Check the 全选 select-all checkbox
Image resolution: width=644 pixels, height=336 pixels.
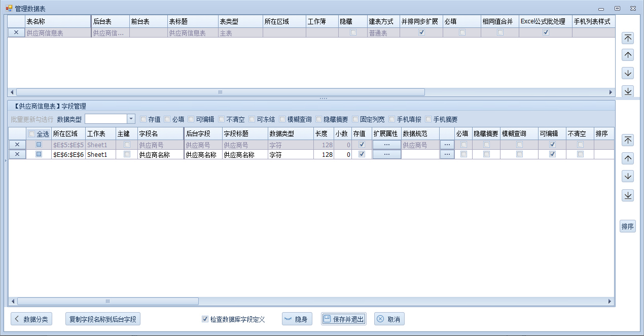pos(32,134)
